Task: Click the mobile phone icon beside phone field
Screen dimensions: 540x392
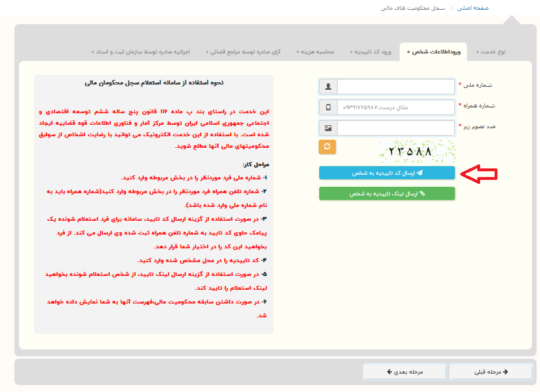Action: 328,107
